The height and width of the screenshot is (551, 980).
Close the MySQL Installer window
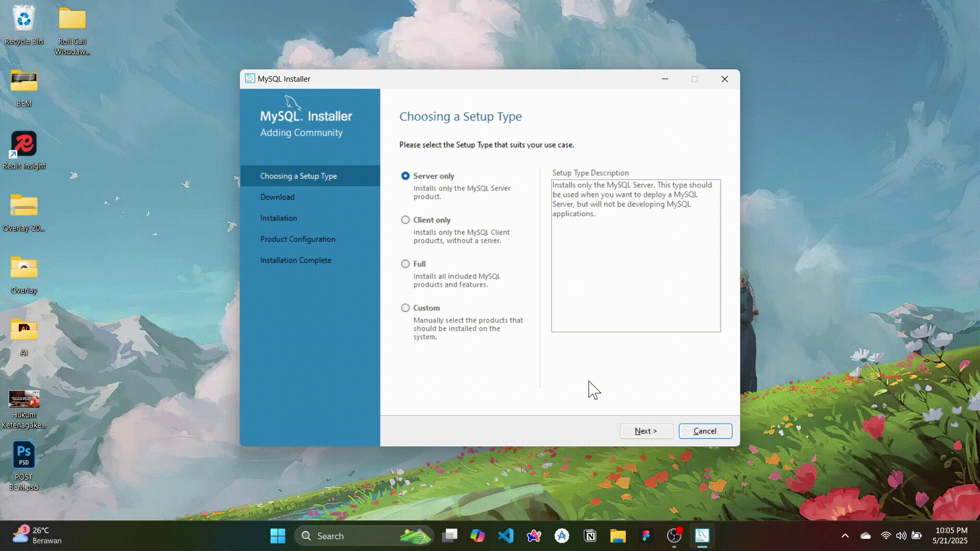click(x=725, y=79)
